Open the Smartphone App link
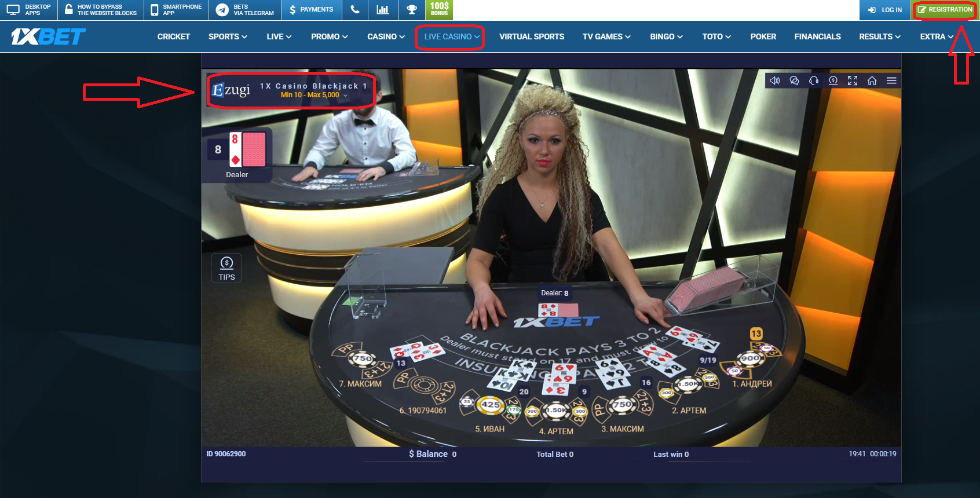980x498 pixels. point(177,10)
